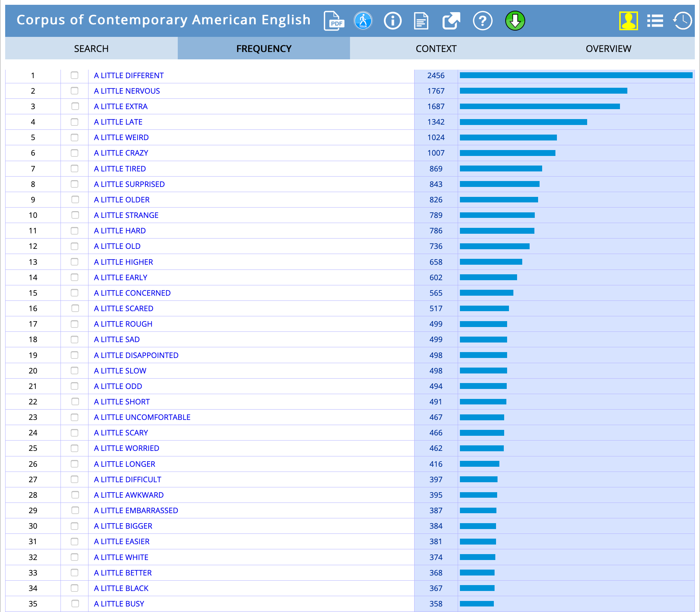Click the external share link icon
This screenshot has width=700, height=612.
tap(451, 21)
